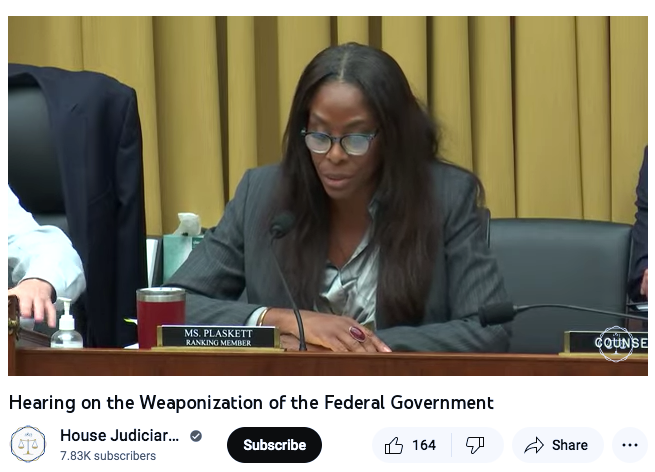Click the MS. PLASKETT nameplate in video
The height and width of the screenshot is (472, 655).
(218, 338)
